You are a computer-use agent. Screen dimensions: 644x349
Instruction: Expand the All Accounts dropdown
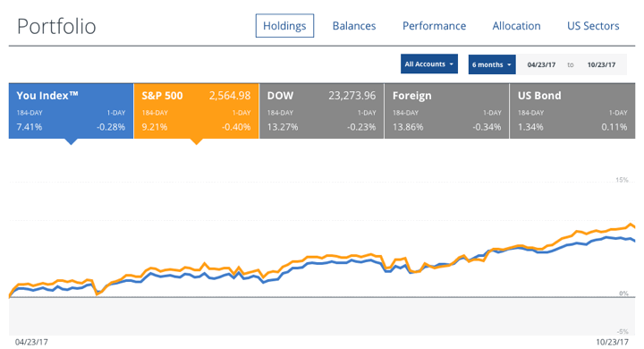pos(429,64)
